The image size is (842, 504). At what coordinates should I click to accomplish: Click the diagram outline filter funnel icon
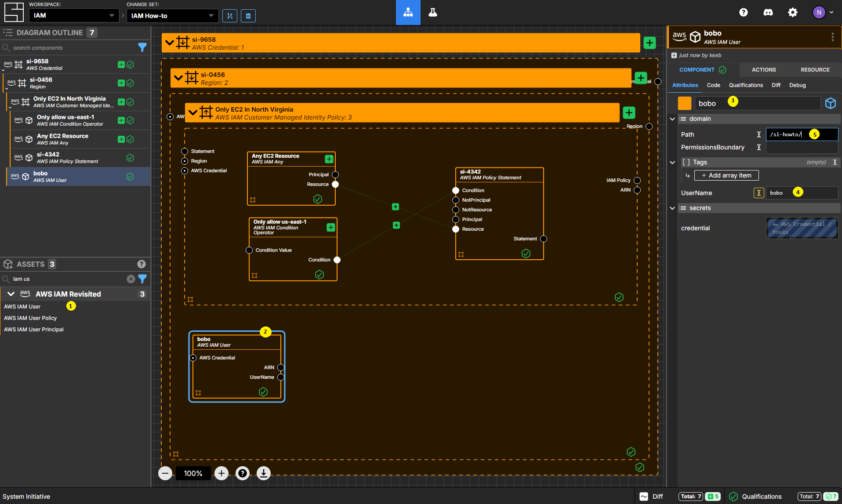coord(142,47)
